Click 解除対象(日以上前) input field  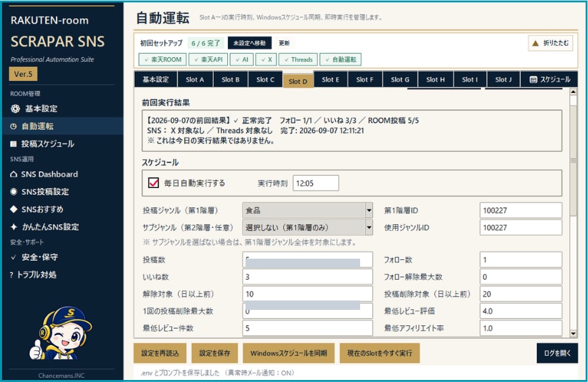[307, 294]
